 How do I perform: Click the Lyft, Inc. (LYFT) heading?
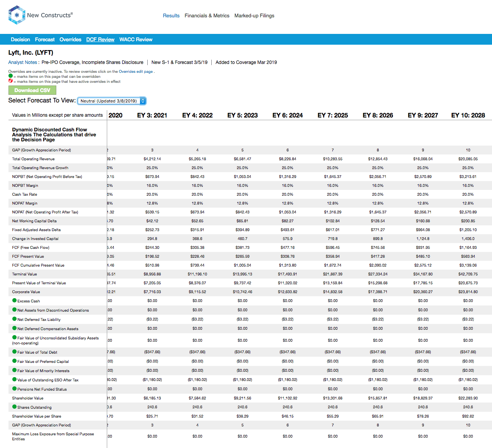pyautogui.click(x=31, y=52)
